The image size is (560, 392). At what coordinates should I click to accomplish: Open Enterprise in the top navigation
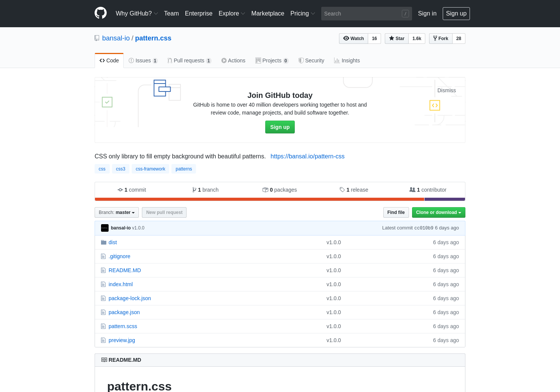pyautogui.click(x=199, y=13)
